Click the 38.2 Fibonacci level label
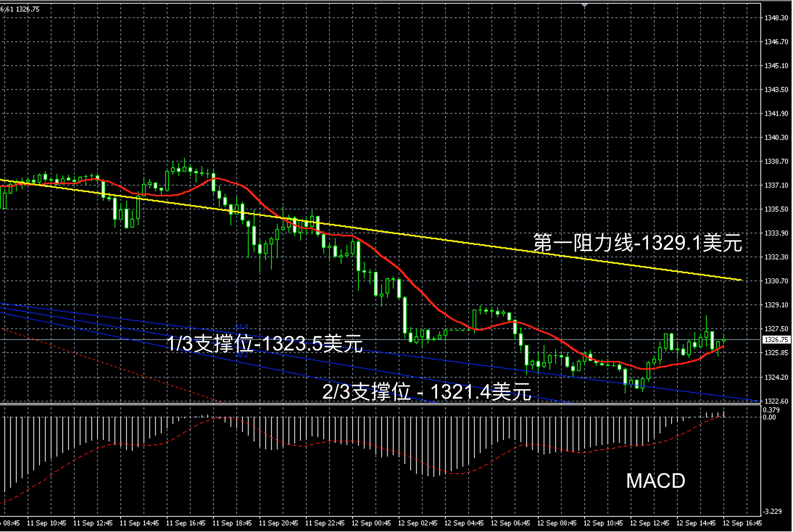This screenshot has width=793, height=532. point(242,355)
